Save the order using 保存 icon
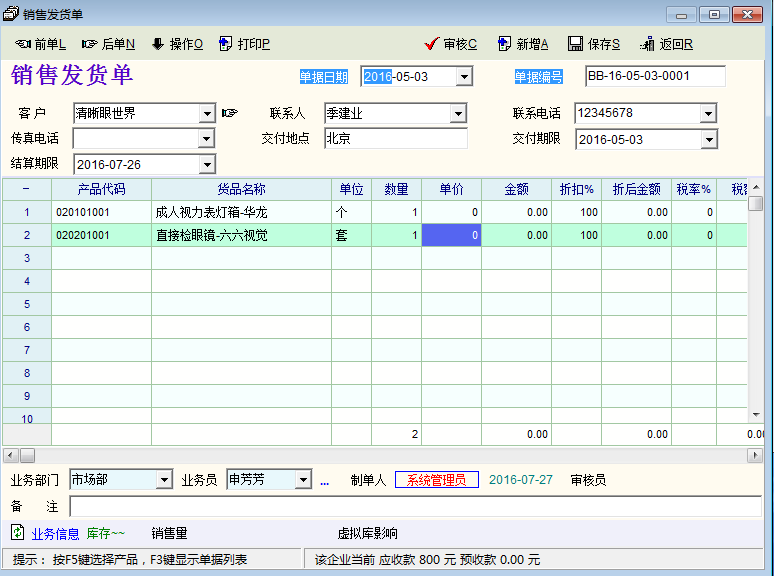774x576 pixels. click(576, 44)
